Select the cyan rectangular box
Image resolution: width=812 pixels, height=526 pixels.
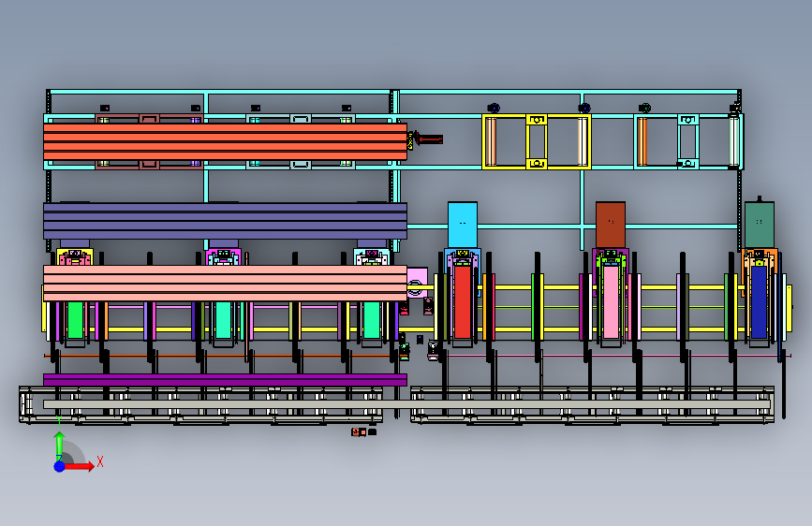click(x=463, y=226)
